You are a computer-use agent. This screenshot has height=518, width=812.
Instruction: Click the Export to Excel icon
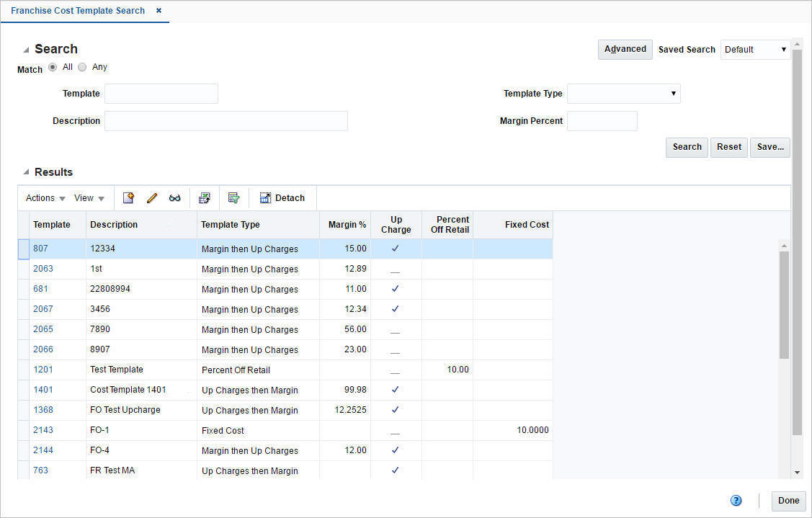tap(205, 197)
